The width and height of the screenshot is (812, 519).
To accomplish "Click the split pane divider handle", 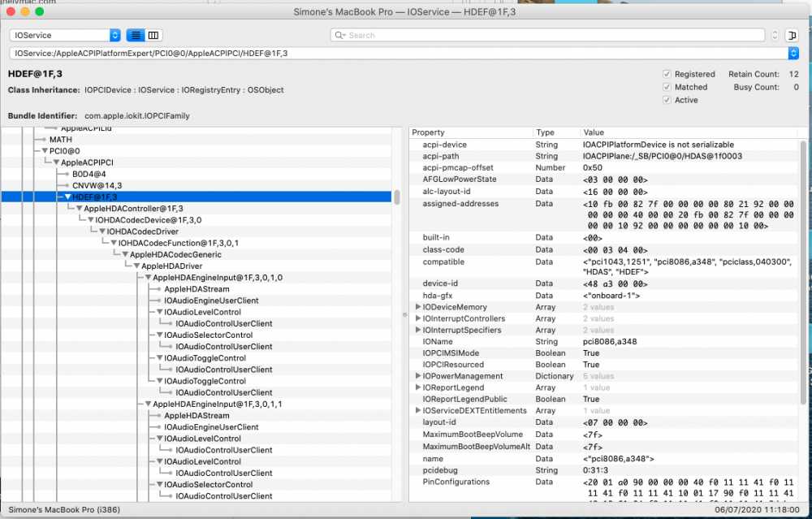I will point(405,314).
